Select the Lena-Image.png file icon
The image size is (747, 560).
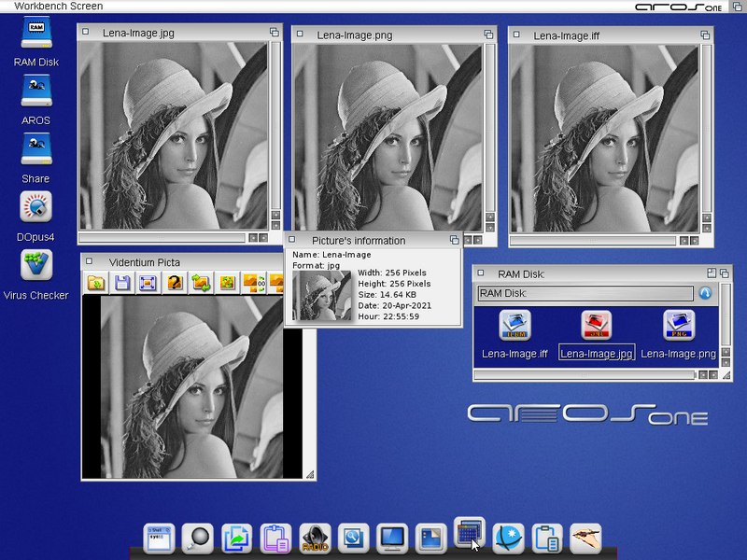(679, 325)
